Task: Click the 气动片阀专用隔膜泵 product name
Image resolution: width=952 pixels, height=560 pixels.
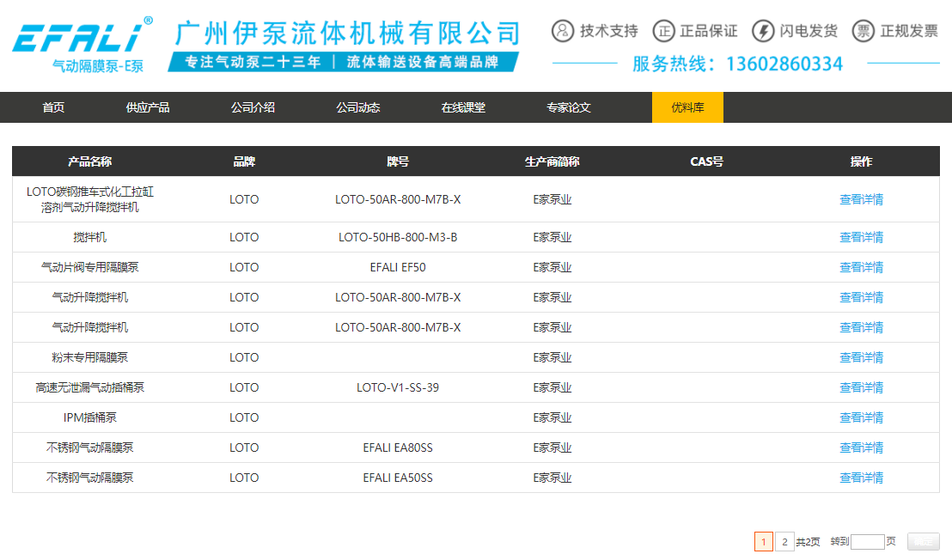Action: pos(90,267)
